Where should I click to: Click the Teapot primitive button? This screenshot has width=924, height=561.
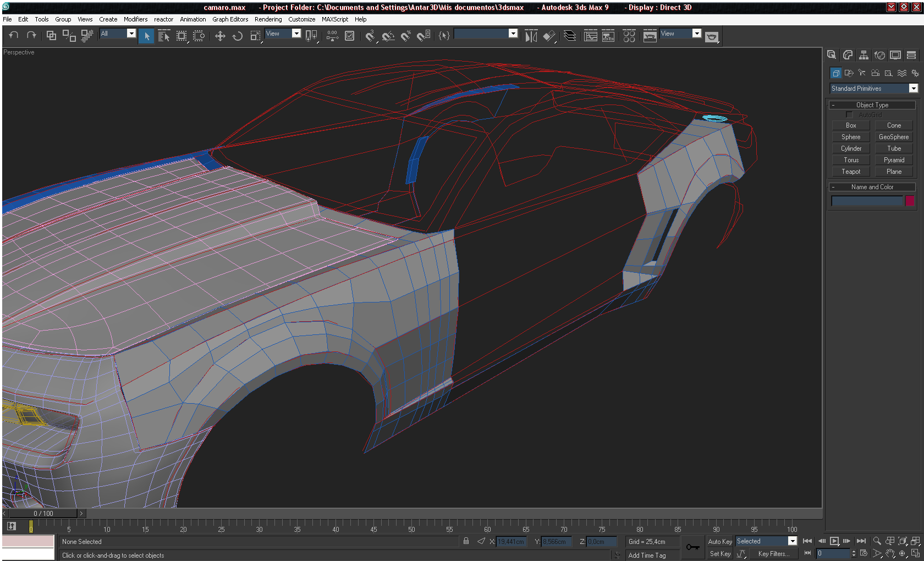pyautogui.click(x=850, y=172)
